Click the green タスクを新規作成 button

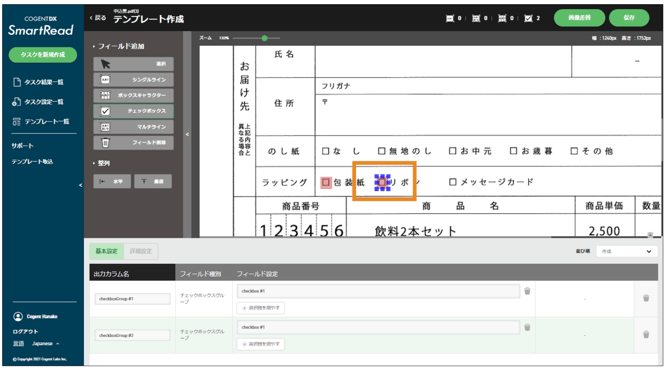[x=43, y=55]
